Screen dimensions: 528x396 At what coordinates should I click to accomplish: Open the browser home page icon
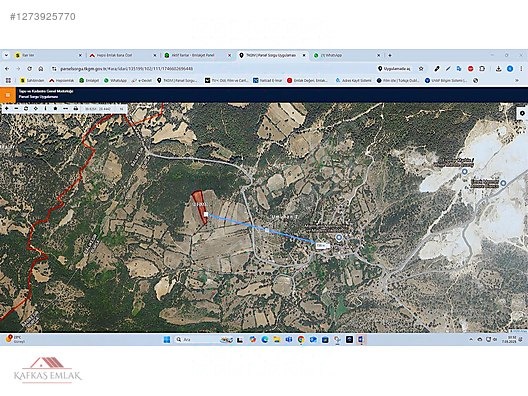click(41, 69)
